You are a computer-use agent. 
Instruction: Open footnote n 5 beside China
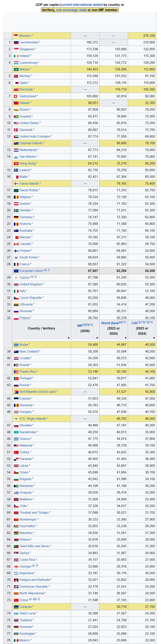pos(37,599)
